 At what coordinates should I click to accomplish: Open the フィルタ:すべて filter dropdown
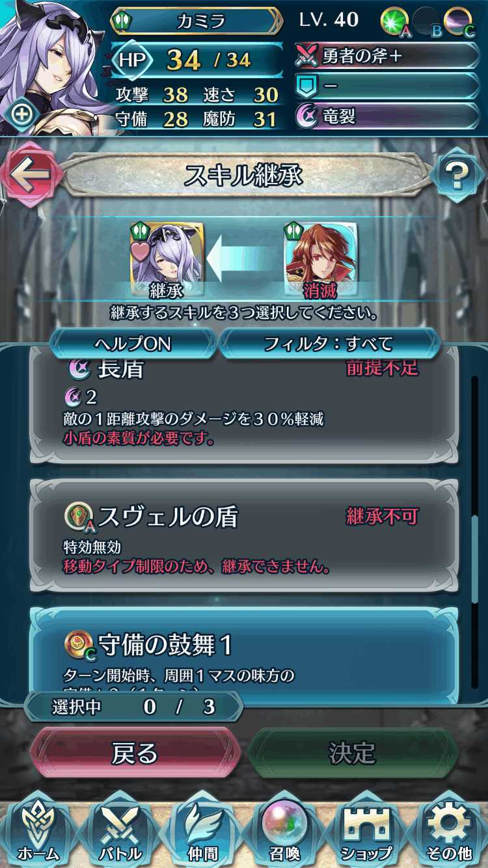329,343
